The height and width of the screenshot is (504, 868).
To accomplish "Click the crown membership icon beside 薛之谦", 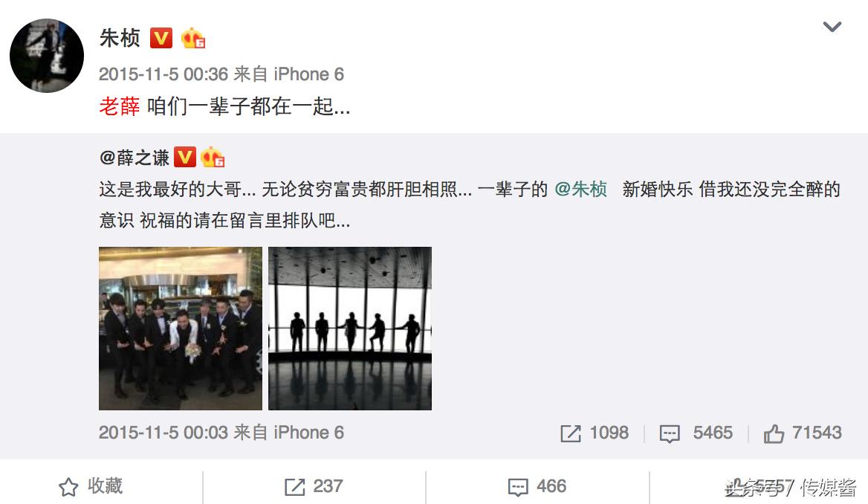I will click(x=212, y=158).
